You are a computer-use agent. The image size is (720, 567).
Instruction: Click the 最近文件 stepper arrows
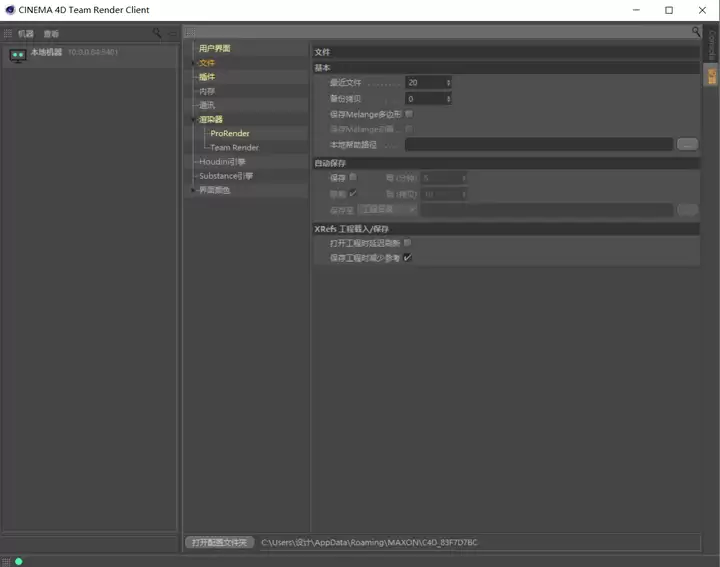pyautogui.click(x=448, y=83)
